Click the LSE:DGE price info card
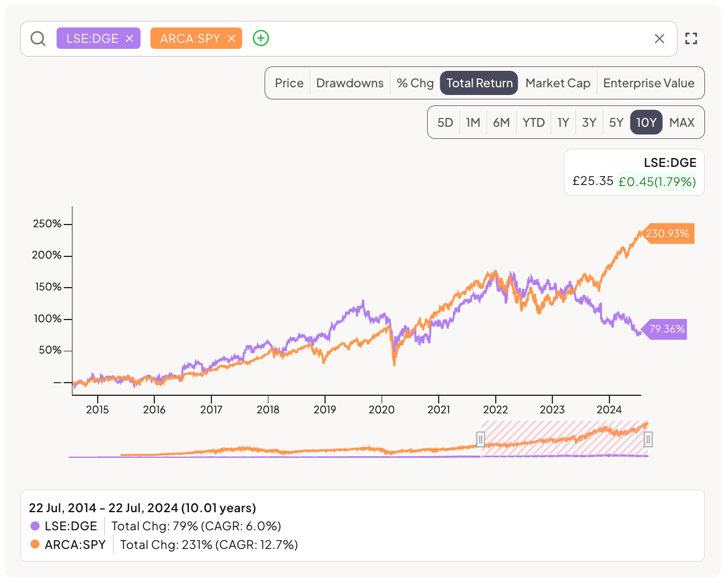 tap(634, 172)
